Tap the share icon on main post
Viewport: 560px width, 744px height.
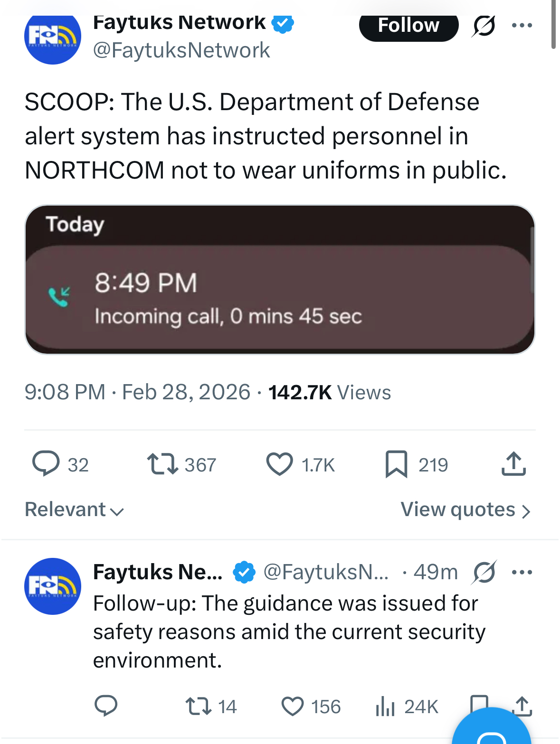513,464
